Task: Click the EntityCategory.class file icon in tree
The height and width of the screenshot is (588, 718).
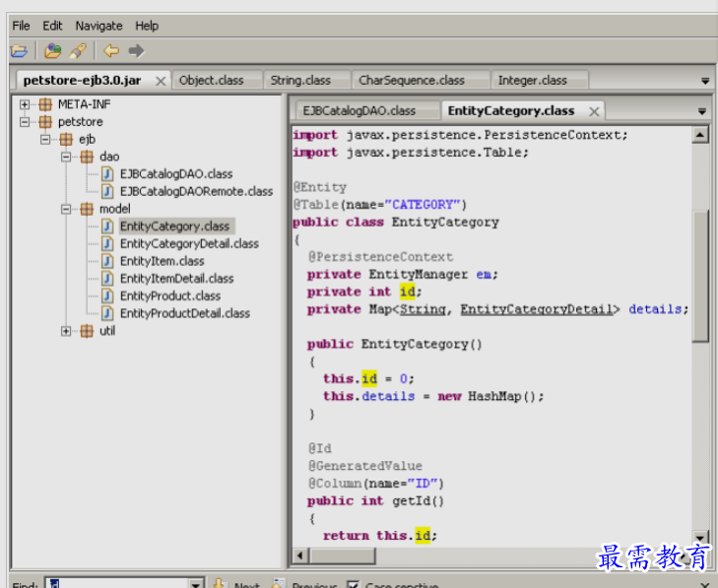Action: (107, 227)
